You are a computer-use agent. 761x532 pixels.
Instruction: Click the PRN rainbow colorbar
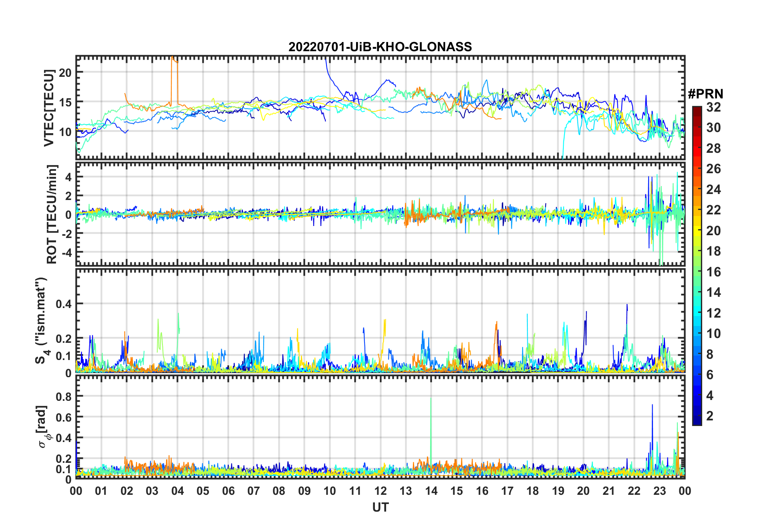pos(697,266)
